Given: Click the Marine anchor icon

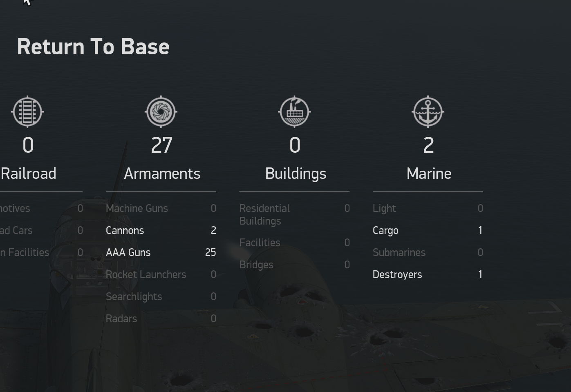Looking at the screenshot, I should pyautogui.click(x=428, y=112).
